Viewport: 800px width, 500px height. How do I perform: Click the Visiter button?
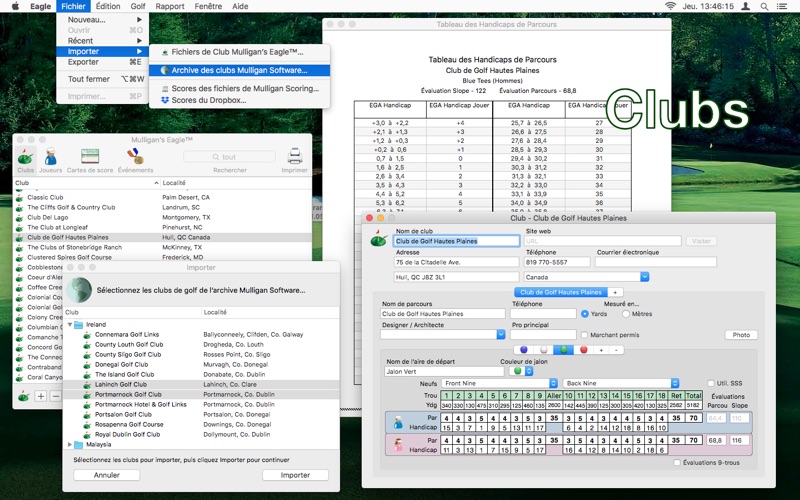point(701,241)
